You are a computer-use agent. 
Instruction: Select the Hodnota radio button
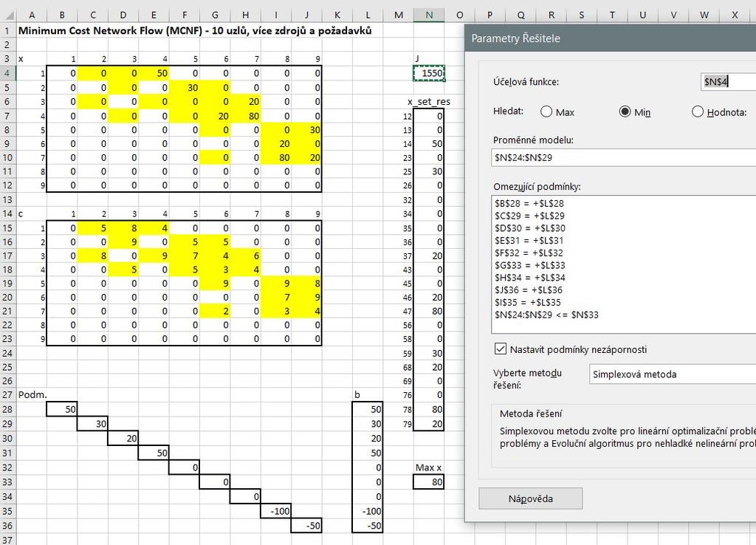click(697, 112)
